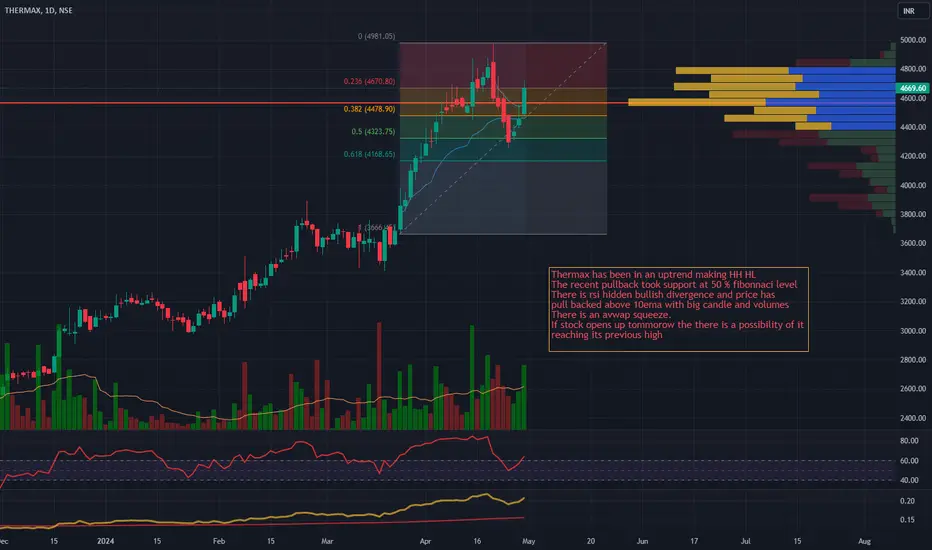Click the Feb label on time axis
Image resolution: width=932 pixels, height=550 pixels.
[x=219, y=541]
